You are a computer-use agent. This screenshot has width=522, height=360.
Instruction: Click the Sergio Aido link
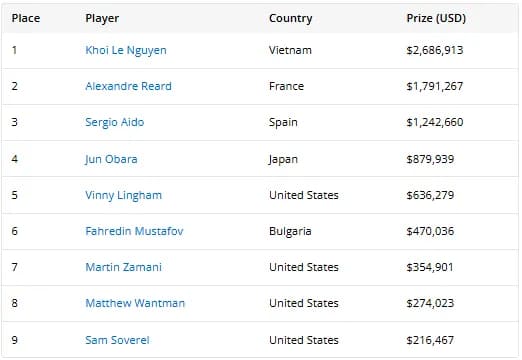[x=114, y=122]
